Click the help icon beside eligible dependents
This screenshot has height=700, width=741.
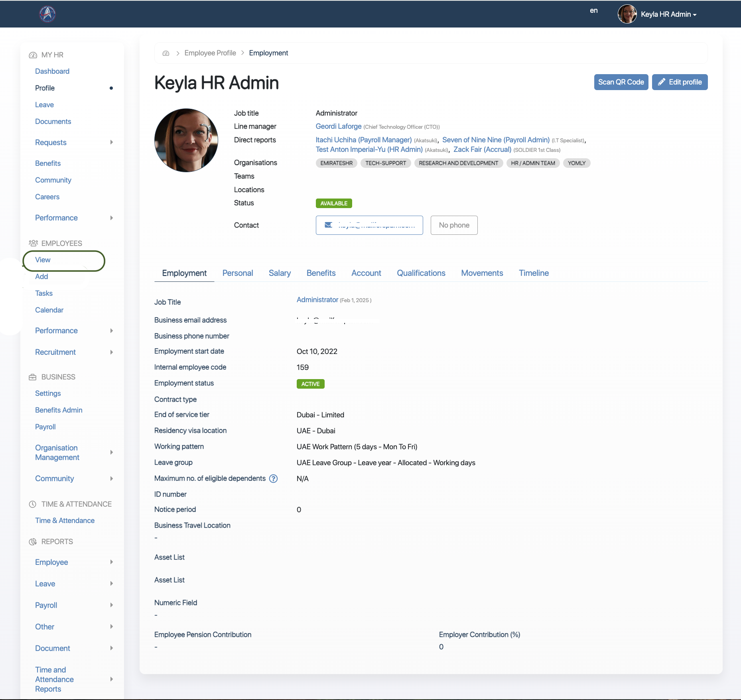[x=273, y=479]
